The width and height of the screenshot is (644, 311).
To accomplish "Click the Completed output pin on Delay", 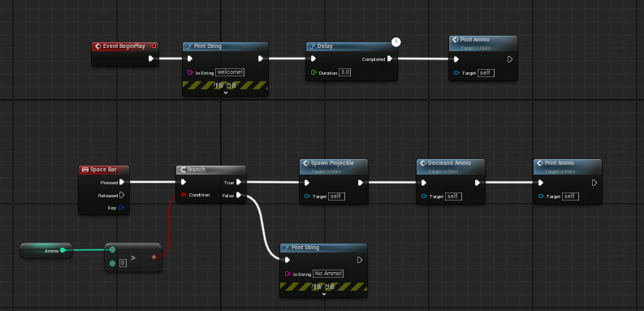I will pyautogui.click(x=390, y=58).
